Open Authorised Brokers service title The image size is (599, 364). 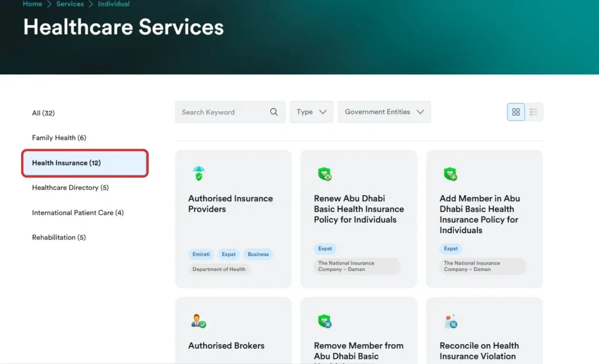tap(226, 346)
